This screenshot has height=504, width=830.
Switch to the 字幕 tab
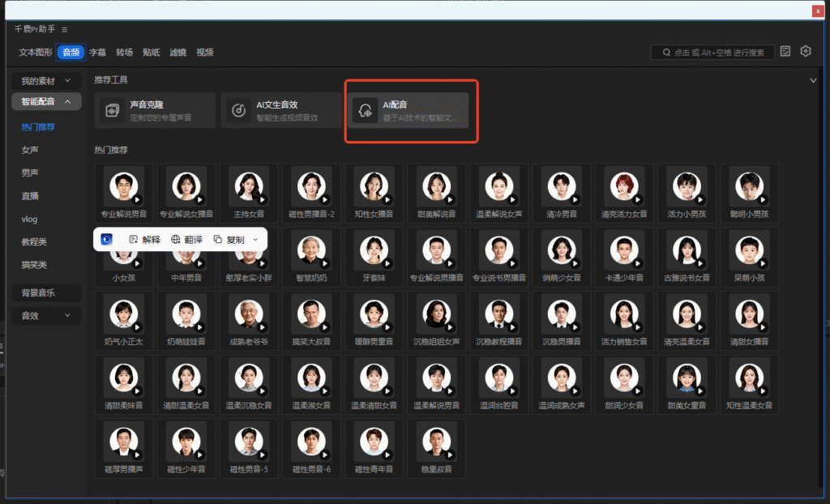(97, 52)
